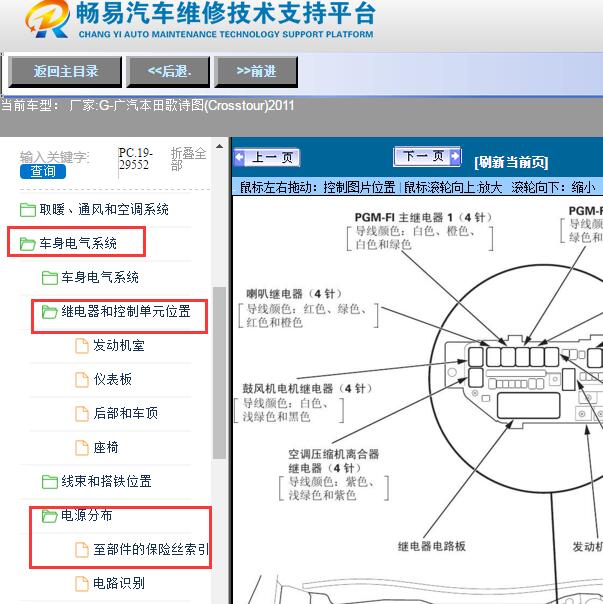The image size is (603, 604).
Task: Expand the 线束和搭铁位置 folder
Action: (106, 482)
